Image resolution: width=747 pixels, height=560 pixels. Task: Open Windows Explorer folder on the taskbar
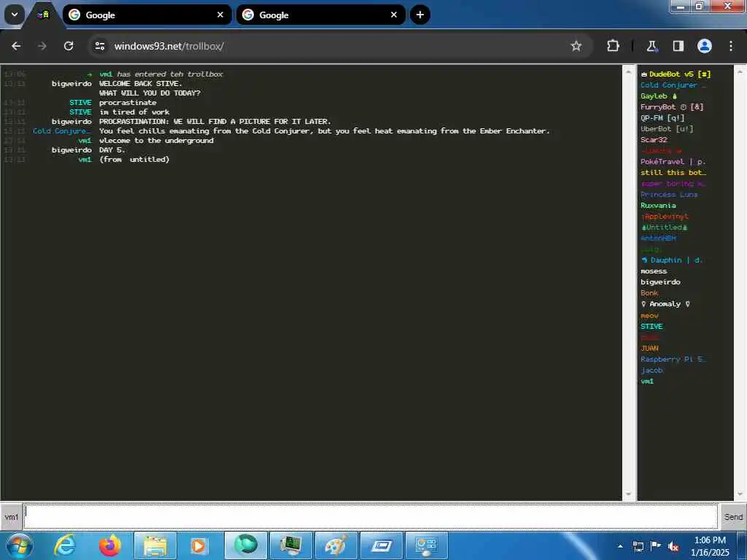click(155, 545)
